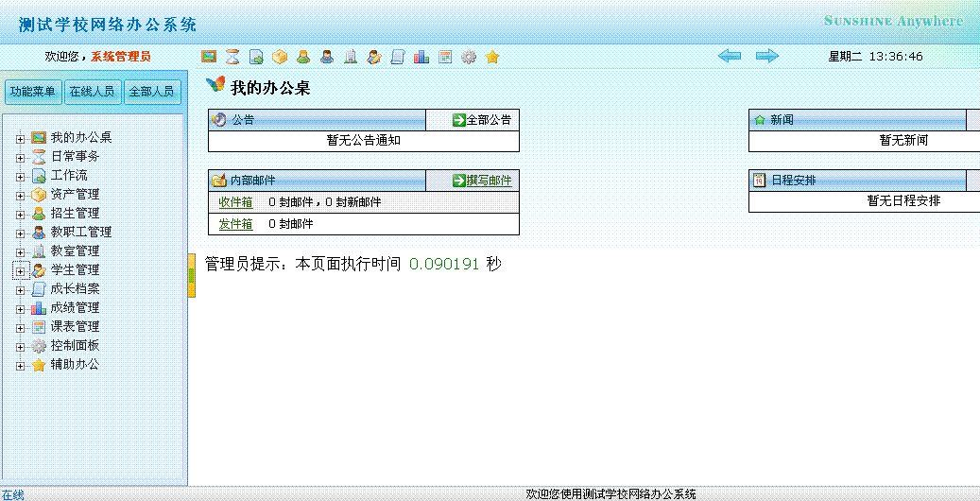Click the star Auxiliary Office toolbar icon
The width and height of the screenshot is (980, 501).
coord(491,57)
